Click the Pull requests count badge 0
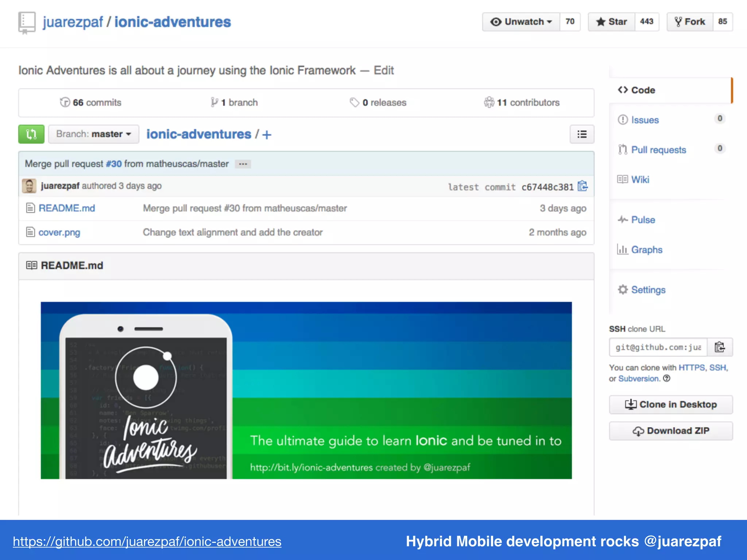Image resolution: width=747 pixels, height=560 pixels. click(x=720, y=148)
